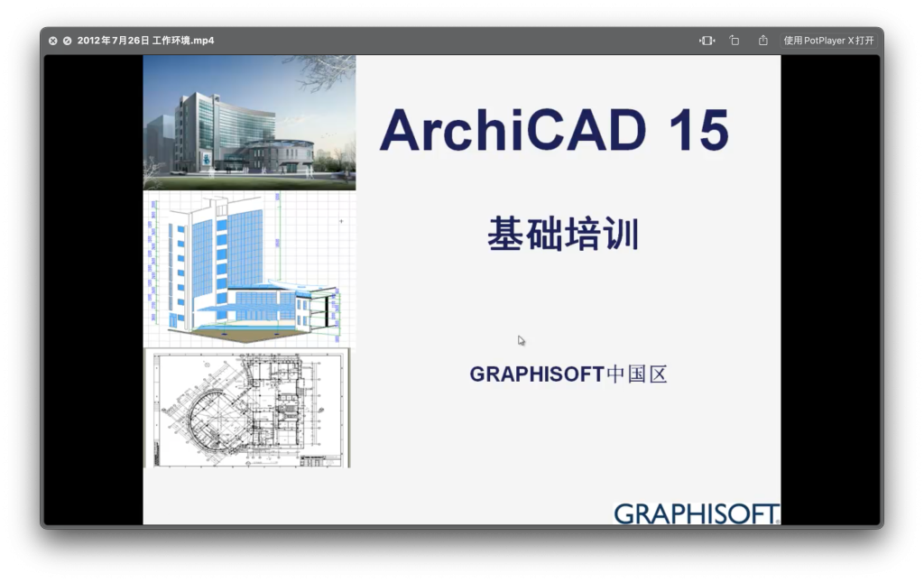Click the 基础培训 heading on the slide
This screenshot has height=582, width=924.
(x=563, y=234)
